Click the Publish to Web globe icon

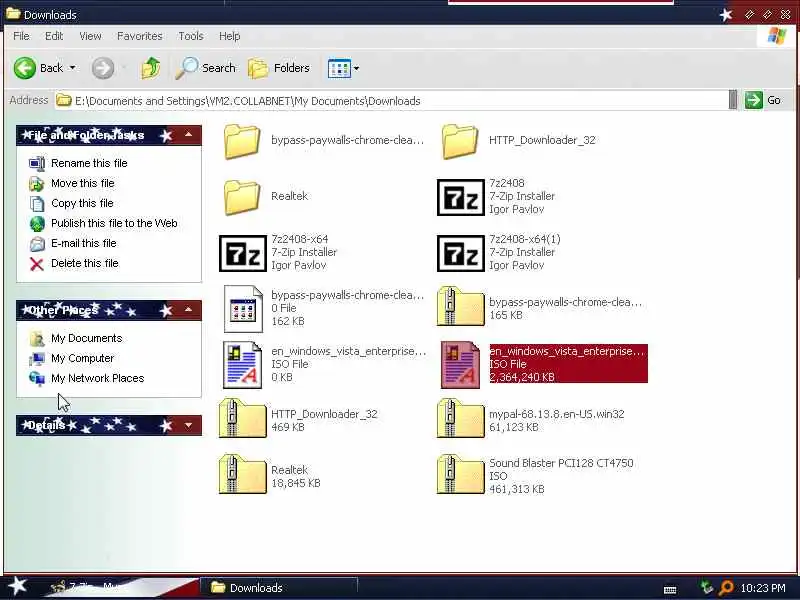pyautogui.click(x=37, y=223)
